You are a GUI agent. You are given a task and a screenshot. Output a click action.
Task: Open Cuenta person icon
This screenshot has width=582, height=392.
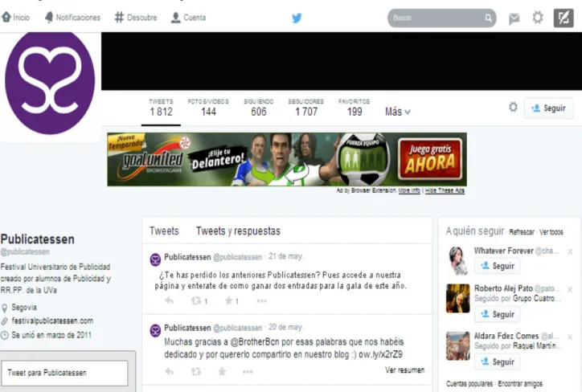coord(175,18)
